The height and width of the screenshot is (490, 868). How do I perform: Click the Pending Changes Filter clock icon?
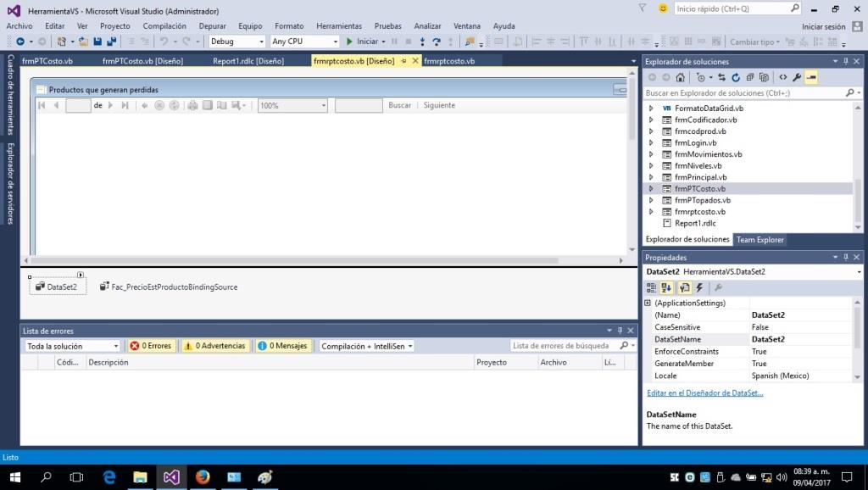701,77
